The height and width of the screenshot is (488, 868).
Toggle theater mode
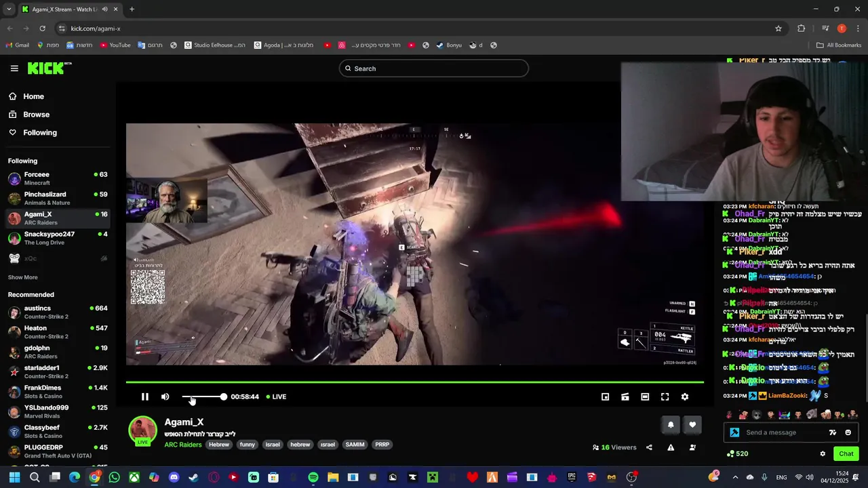[645, 396]
